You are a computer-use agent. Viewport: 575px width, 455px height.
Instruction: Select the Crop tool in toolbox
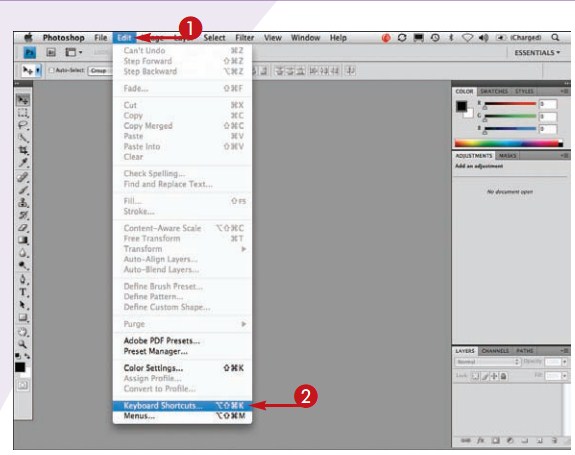pyautogui.click(x=23, y=150)
